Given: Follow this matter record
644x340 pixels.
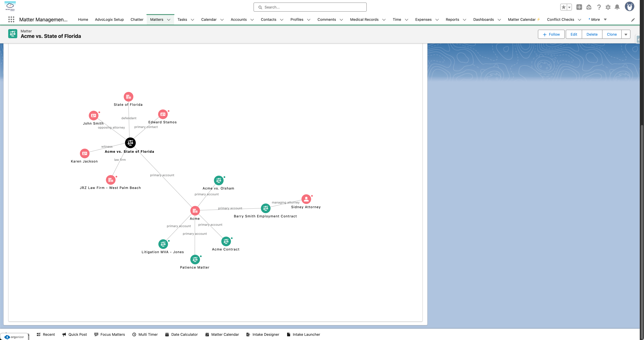Looking at the screenshot, I should click(x=551, y=35).
